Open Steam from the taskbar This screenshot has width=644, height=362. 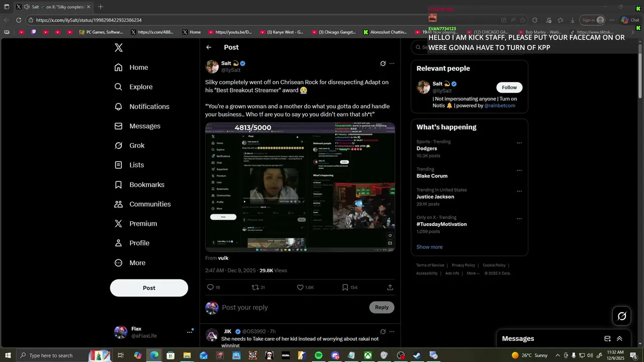pyautogui.click(x=417, y=355)
